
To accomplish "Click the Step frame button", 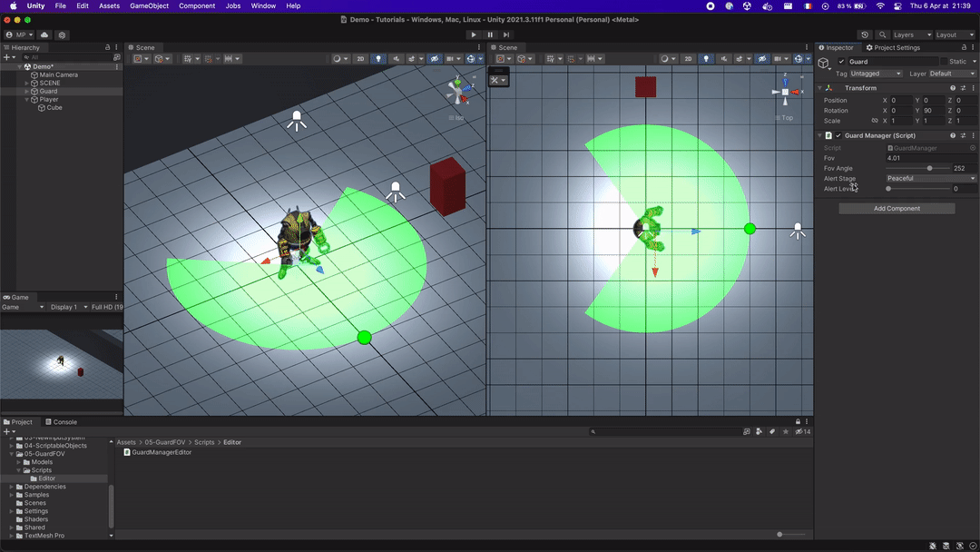I will coord(506,35).
